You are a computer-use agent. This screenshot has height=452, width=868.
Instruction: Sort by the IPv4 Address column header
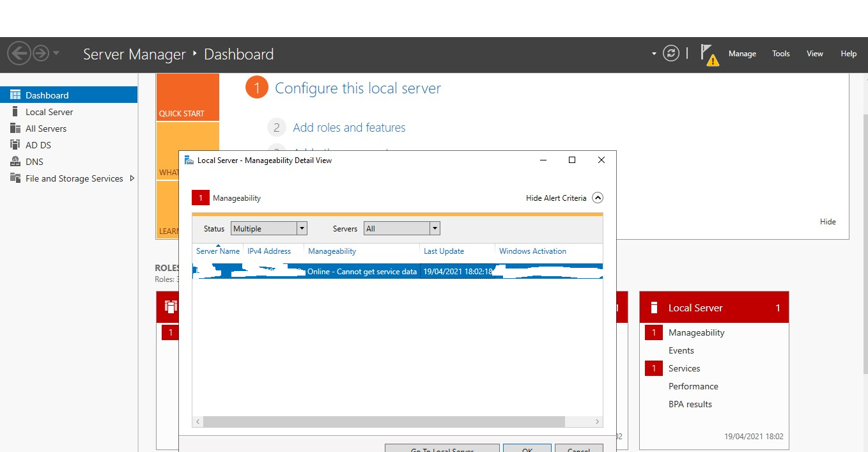pos(269,251)
